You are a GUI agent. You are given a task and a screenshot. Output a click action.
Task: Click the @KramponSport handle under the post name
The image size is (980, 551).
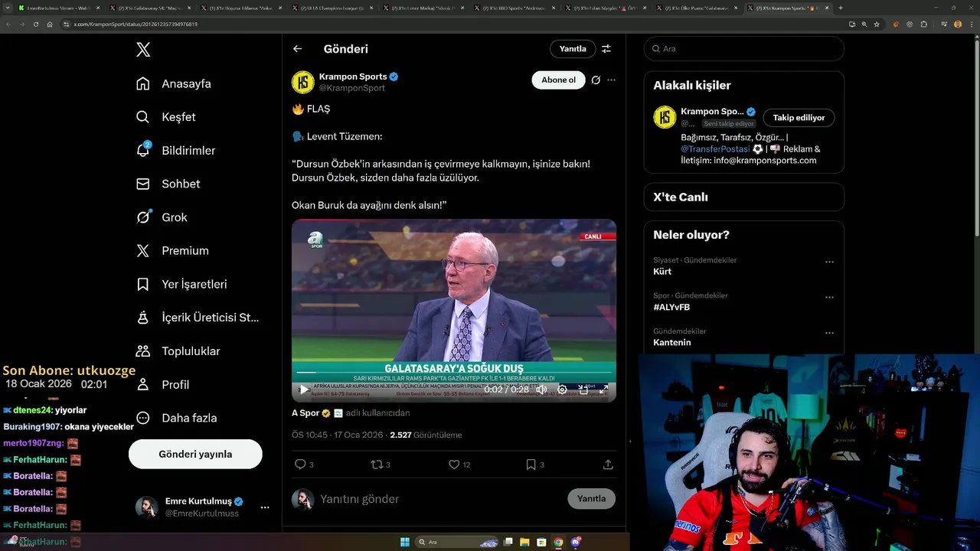[351, 88]
